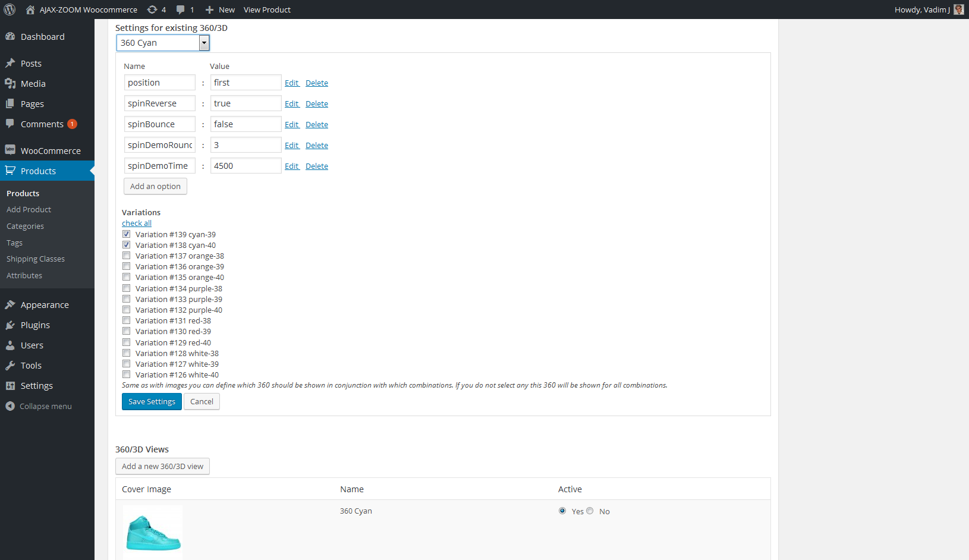Open the updates icon showing 4
The image size is (969, 560).
[152, 10]
